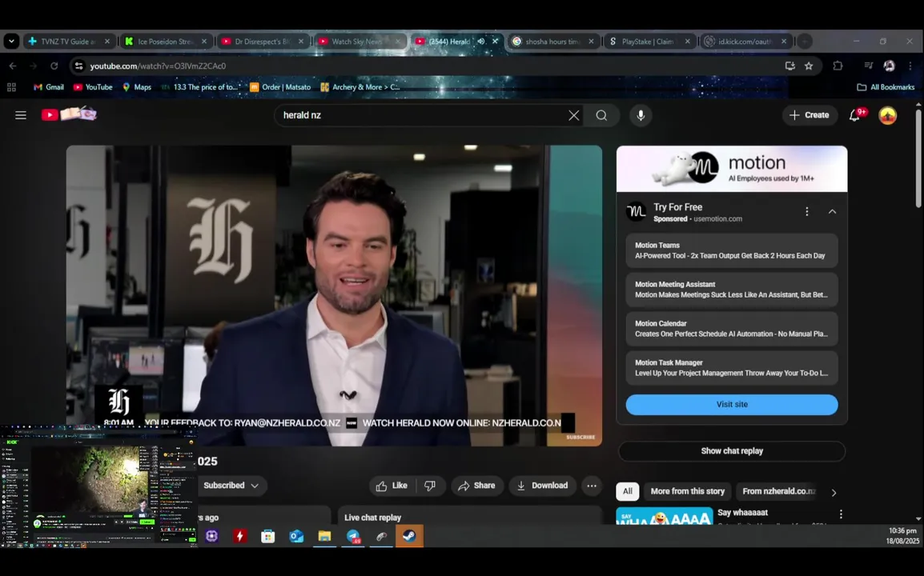Open Steam from the taskbar

coord(409,536)
